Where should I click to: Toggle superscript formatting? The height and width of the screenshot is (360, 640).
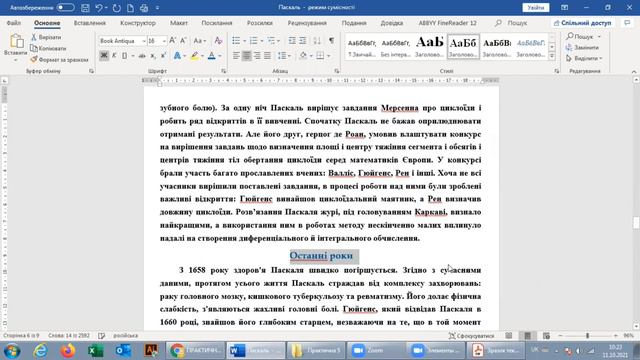pos(163,56)
